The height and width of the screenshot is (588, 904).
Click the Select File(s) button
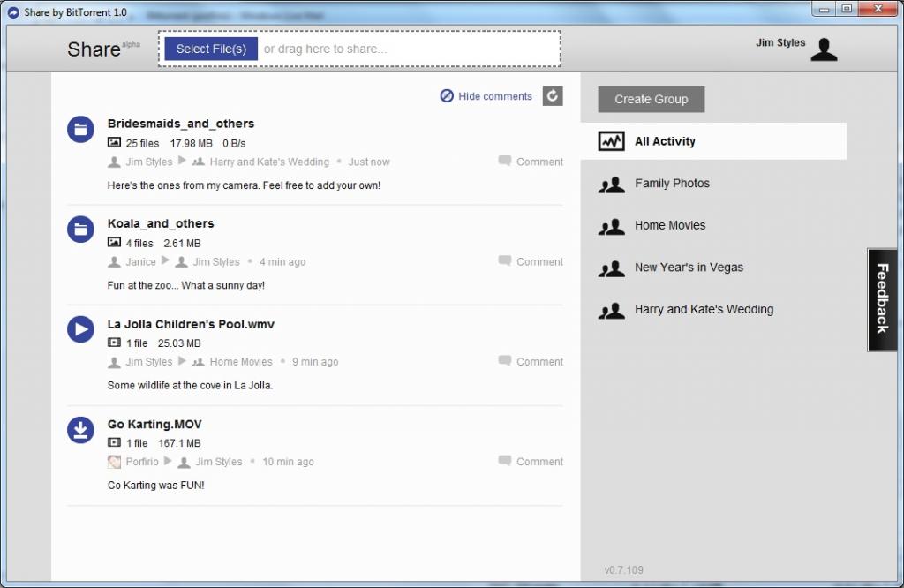click(211, 49)
